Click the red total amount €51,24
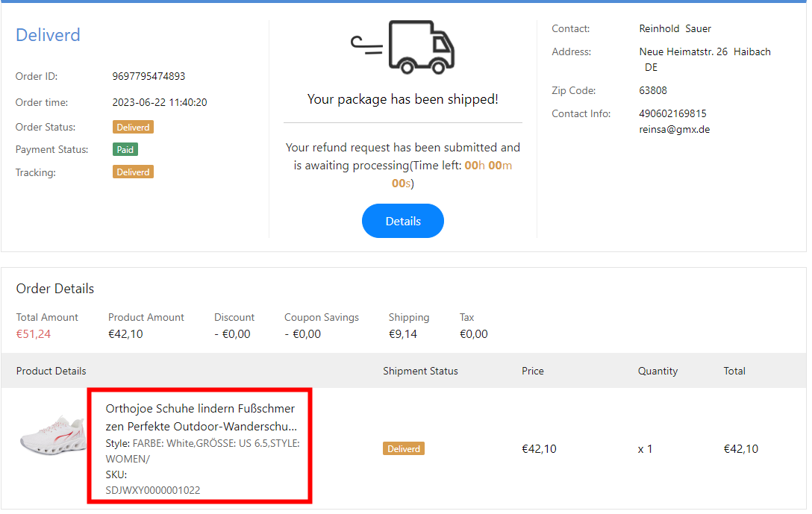 tap(34, 334)
